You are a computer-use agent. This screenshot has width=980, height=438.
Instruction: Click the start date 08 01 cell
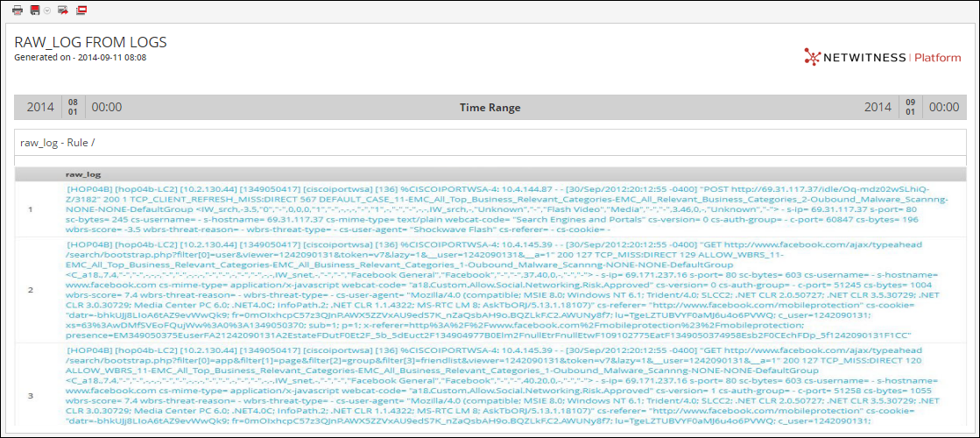coord(73,108)
